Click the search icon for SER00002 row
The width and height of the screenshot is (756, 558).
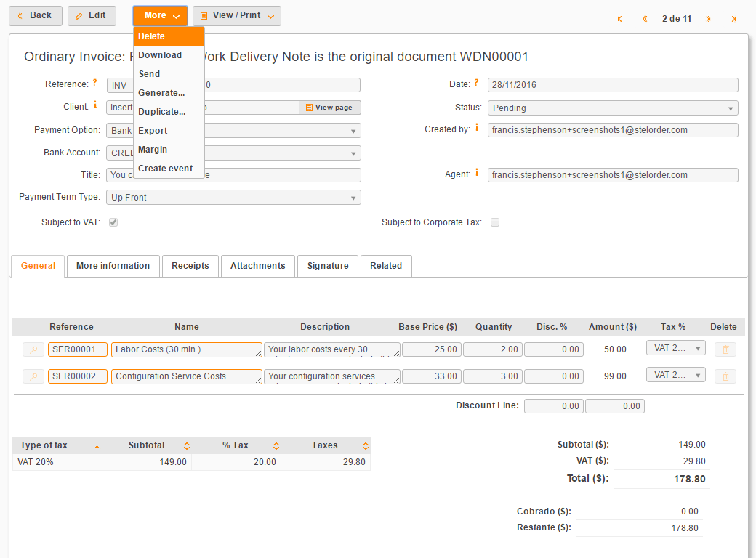point(33,376)
